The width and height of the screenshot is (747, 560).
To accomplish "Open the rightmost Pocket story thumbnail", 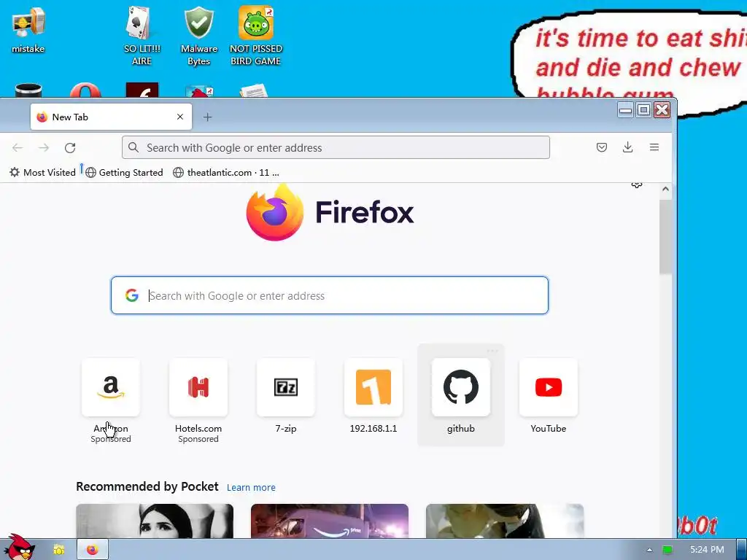I will click(505, 521).
